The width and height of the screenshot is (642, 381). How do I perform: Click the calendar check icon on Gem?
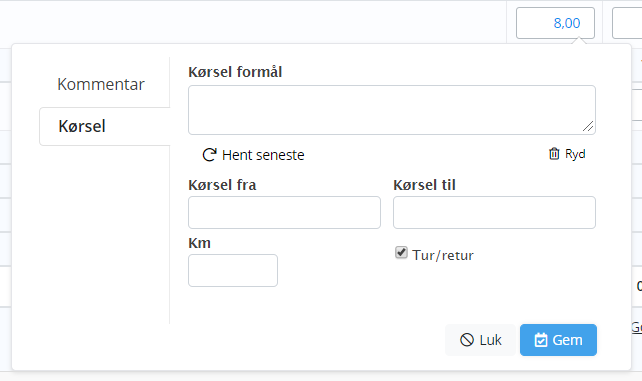pos(541,340)
